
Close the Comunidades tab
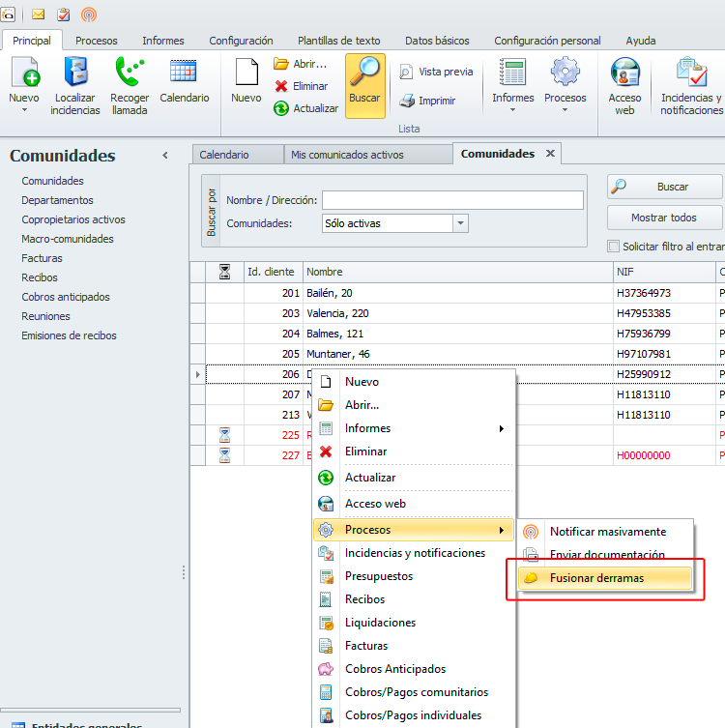[551, 154]
